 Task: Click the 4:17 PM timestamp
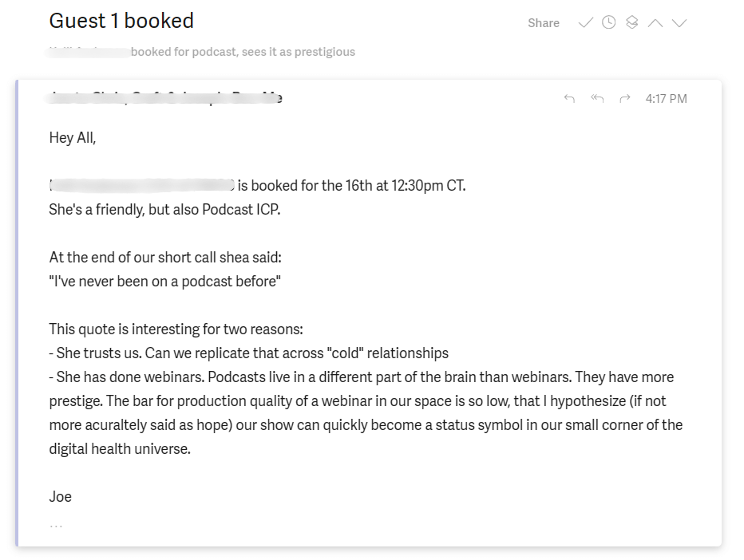coord(666,99)
